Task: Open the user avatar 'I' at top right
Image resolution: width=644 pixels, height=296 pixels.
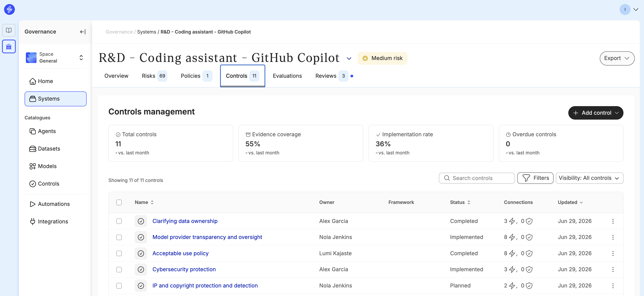Action: [625, 9]
